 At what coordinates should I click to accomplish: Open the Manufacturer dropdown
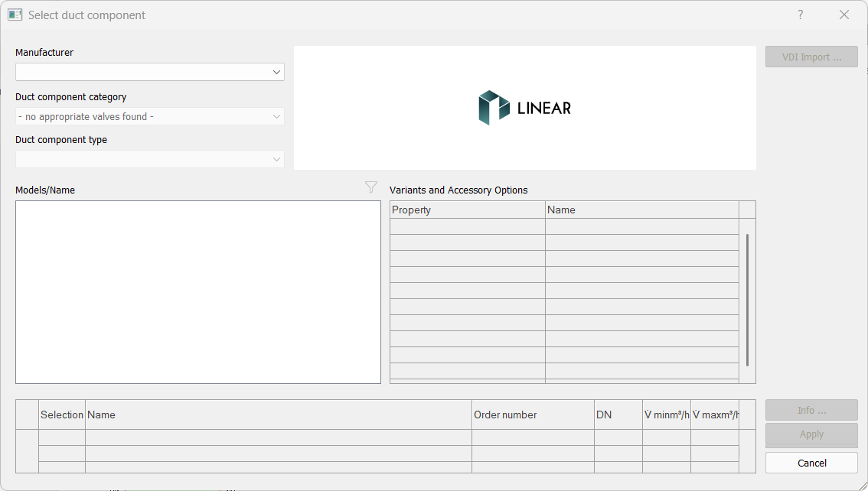click(x=150, y=72)
